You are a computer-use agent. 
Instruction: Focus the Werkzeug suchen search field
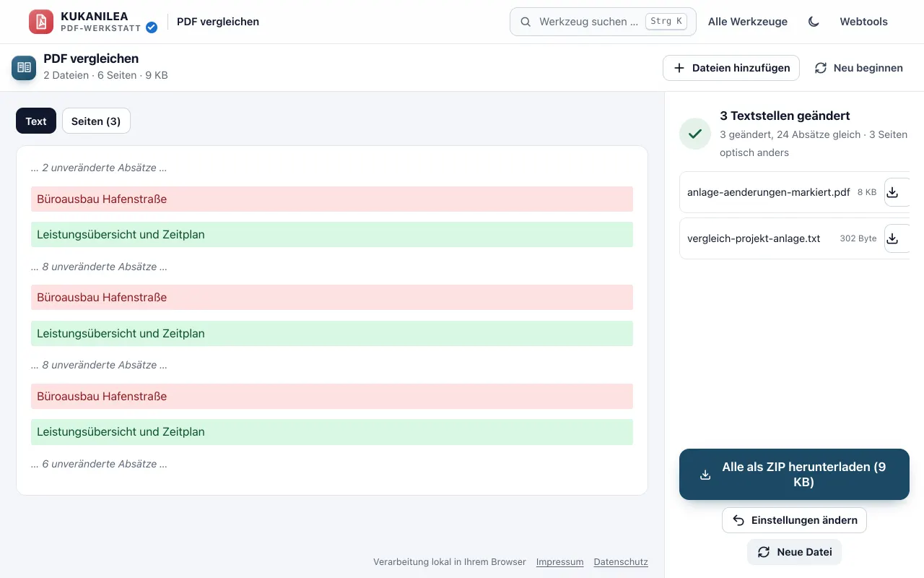pyautogui.click(x=603, y=22)
